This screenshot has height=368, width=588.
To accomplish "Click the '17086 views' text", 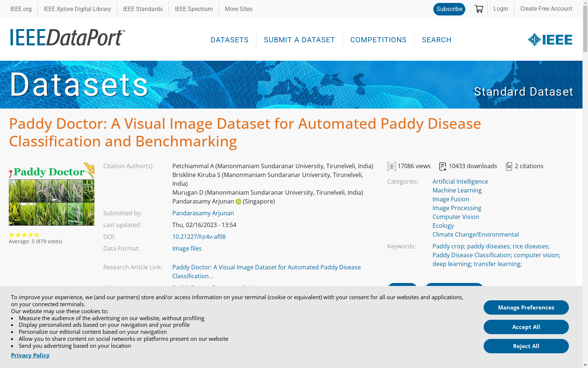I will coord(414,166).
